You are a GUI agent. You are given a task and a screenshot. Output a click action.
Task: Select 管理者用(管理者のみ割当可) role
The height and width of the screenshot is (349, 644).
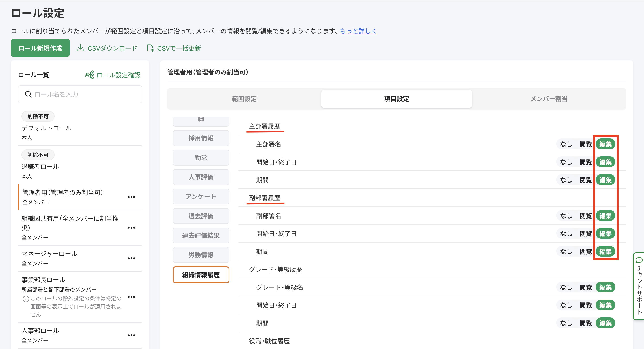point(80,197)
